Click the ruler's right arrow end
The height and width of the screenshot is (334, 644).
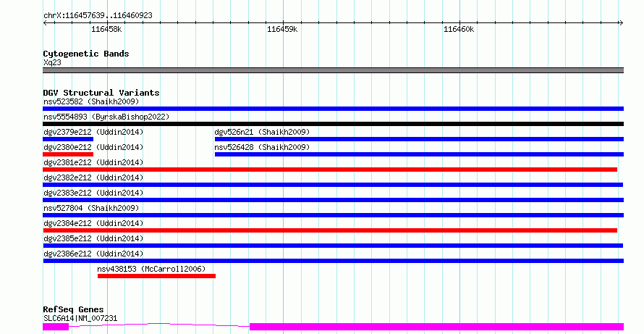point(621,23)
